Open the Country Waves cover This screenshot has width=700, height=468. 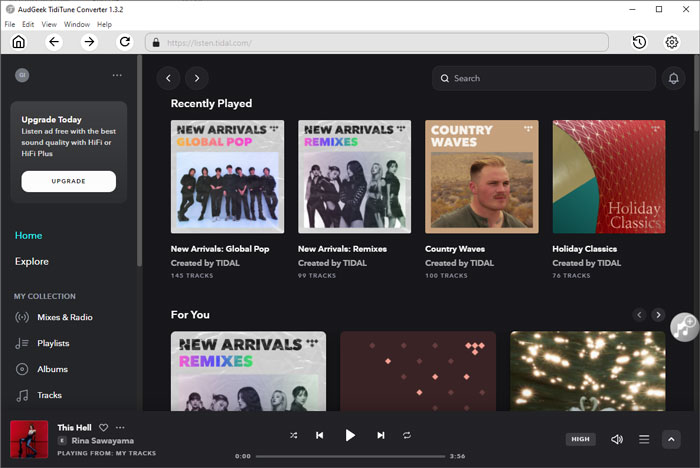[482, 176]
